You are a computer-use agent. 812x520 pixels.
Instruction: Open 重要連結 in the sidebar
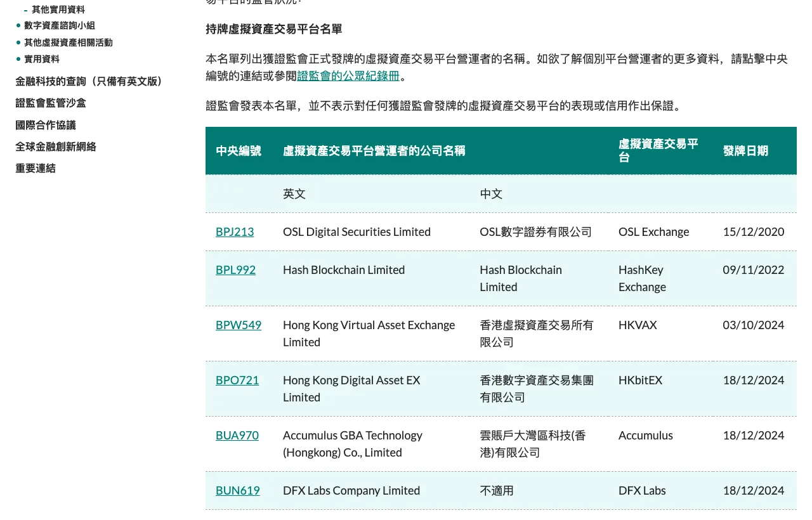(36, 168)
